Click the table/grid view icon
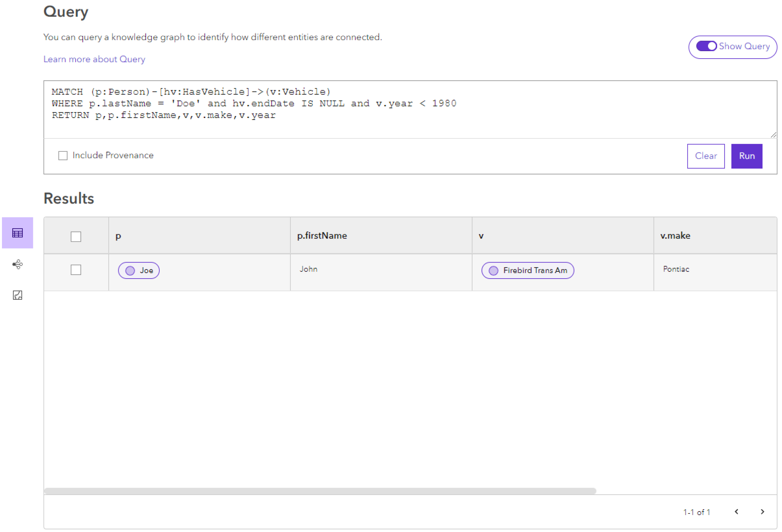Screen dimensions: 782x532 (x=17, y=233)
